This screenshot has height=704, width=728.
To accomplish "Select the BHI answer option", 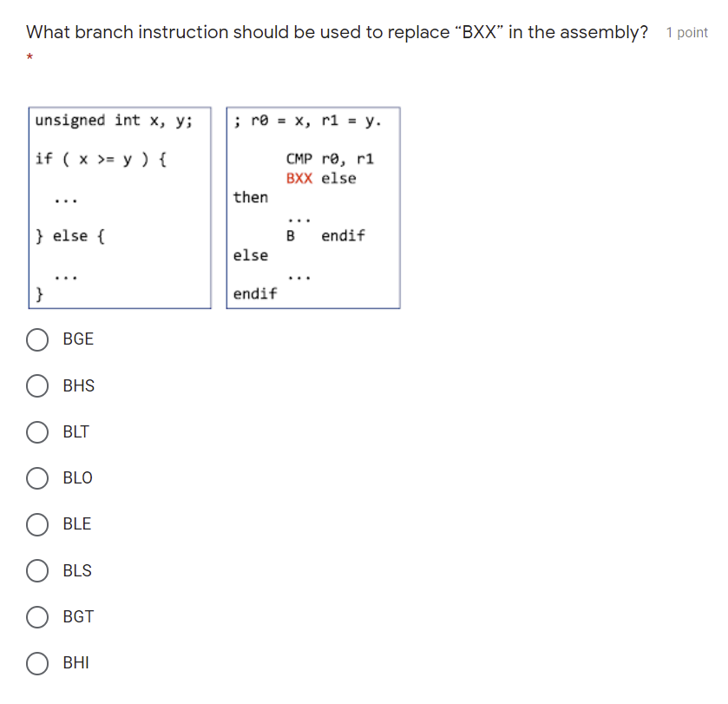I will click(x=37, y=663).
